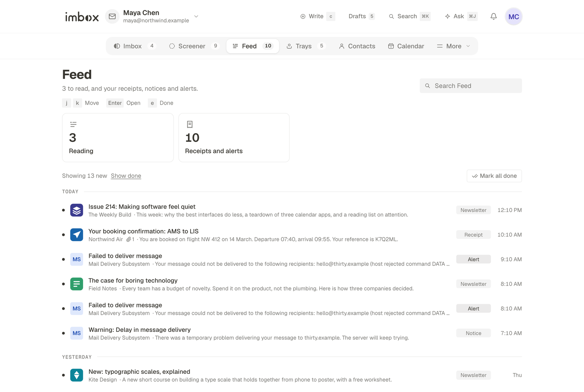Viewport: 584px width, 392px height.
Task: Expand the More menu
Action: (x=454, y=46)
